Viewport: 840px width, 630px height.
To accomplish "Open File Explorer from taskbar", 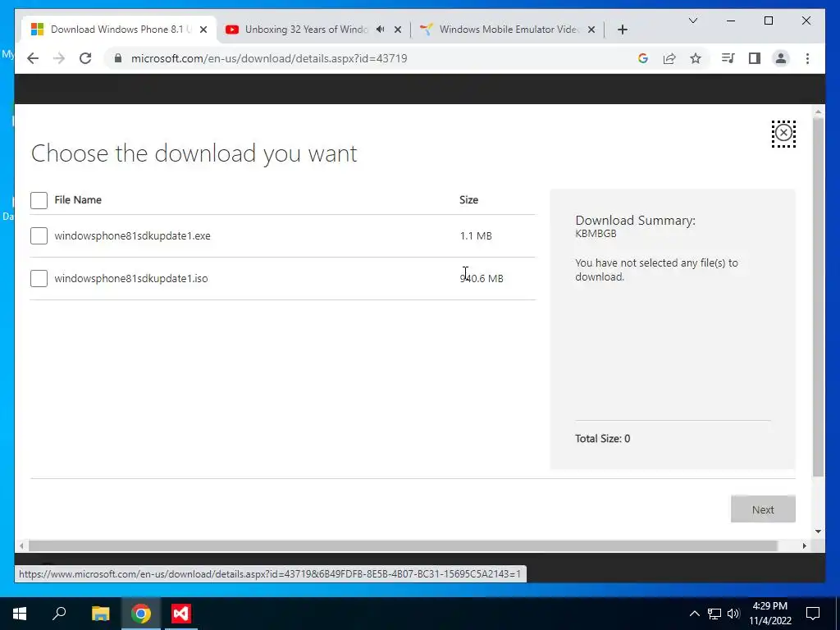I will click(100, 614).
